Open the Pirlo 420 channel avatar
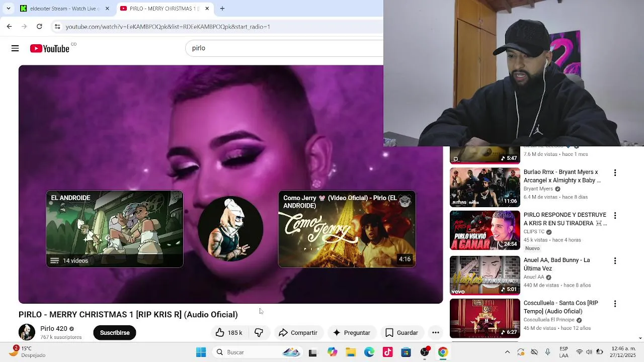Screen dimensions: 644x362 point(27,332)
